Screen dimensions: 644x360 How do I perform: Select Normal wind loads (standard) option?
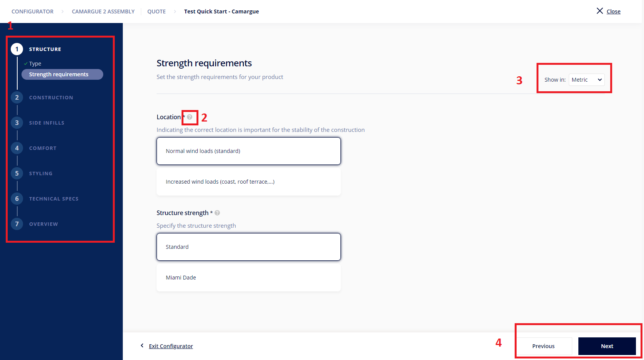coord(248,151)
